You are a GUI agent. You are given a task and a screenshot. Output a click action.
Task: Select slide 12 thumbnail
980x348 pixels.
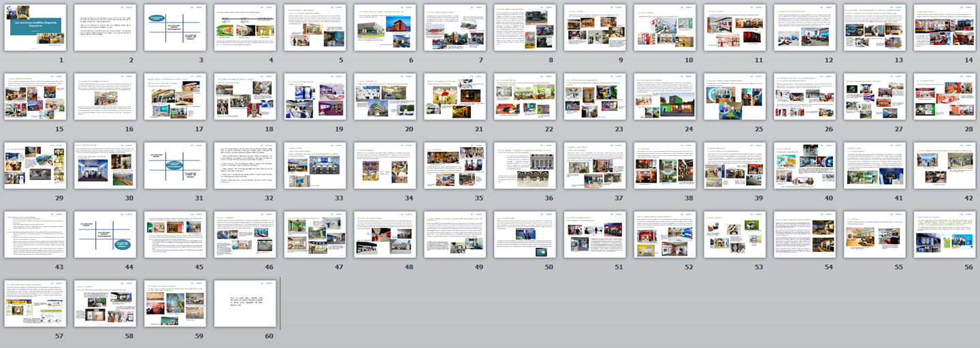[805, 28]
